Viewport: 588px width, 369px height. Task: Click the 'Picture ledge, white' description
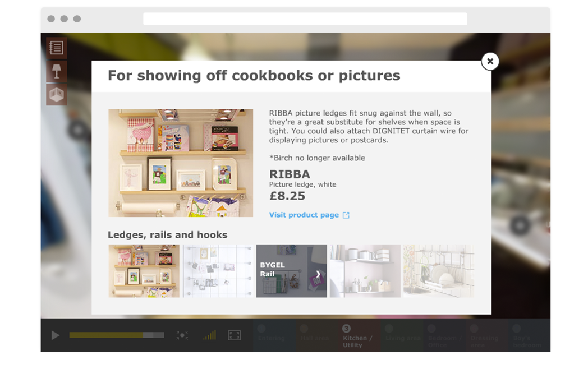click(x=302, y=184)
